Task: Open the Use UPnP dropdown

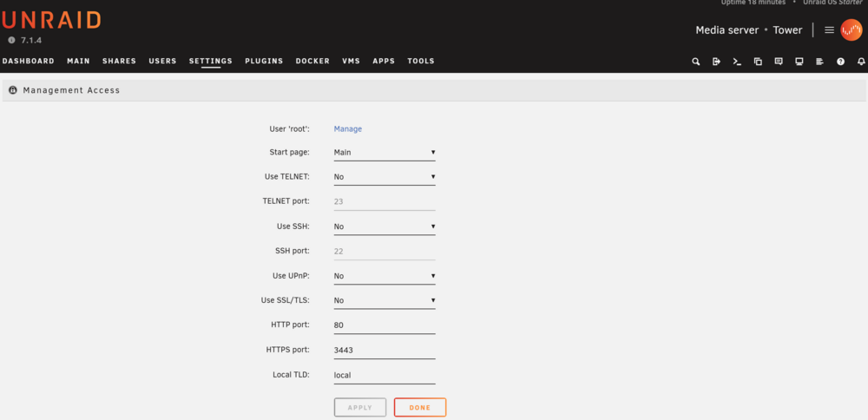Action: pos(385,276)
